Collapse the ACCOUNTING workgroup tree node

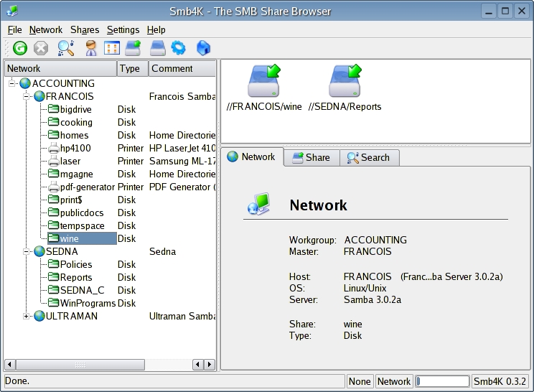tap(13, 84)
